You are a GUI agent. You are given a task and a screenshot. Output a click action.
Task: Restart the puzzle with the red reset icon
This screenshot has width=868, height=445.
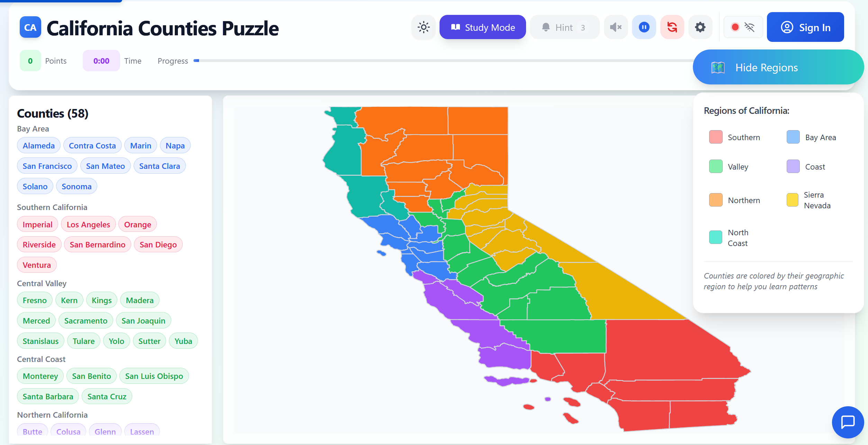[x=672, y=27]
